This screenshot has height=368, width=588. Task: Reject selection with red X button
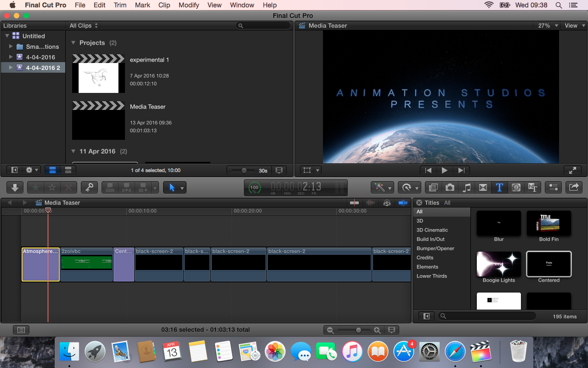point(69,187)
